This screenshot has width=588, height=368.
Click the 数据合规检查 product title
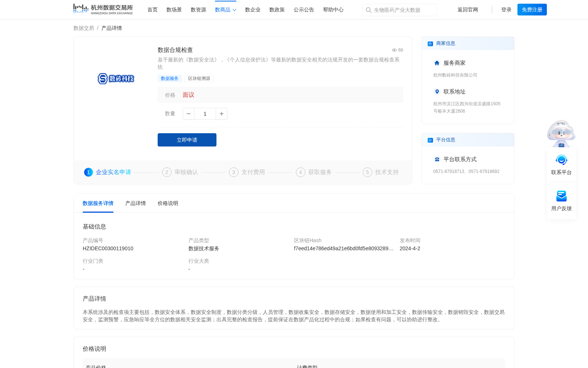[x=175, y=50]
